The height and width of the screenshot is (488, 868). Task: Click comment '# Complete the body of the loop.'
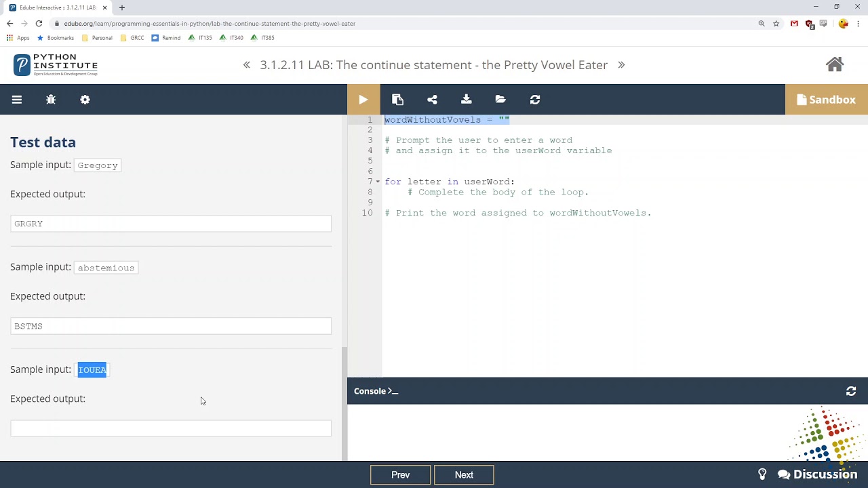click(x=498, y=192)
